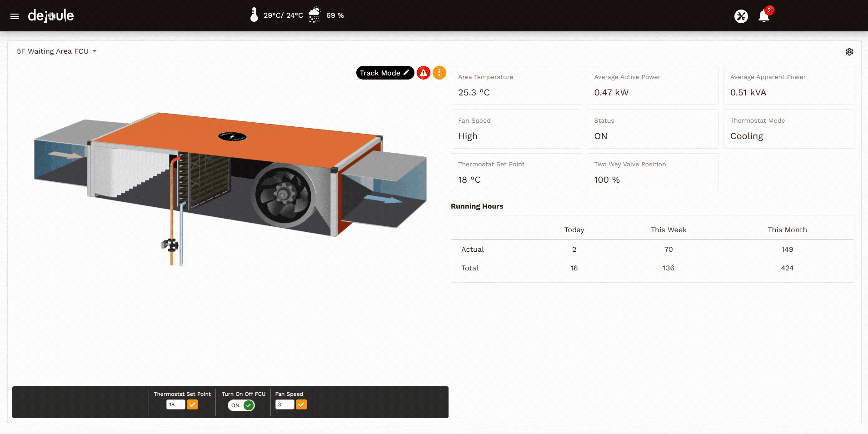Click the Two Way Valve Position 100 % value
Screen dimensions: 868x434
tap(607, 180)
